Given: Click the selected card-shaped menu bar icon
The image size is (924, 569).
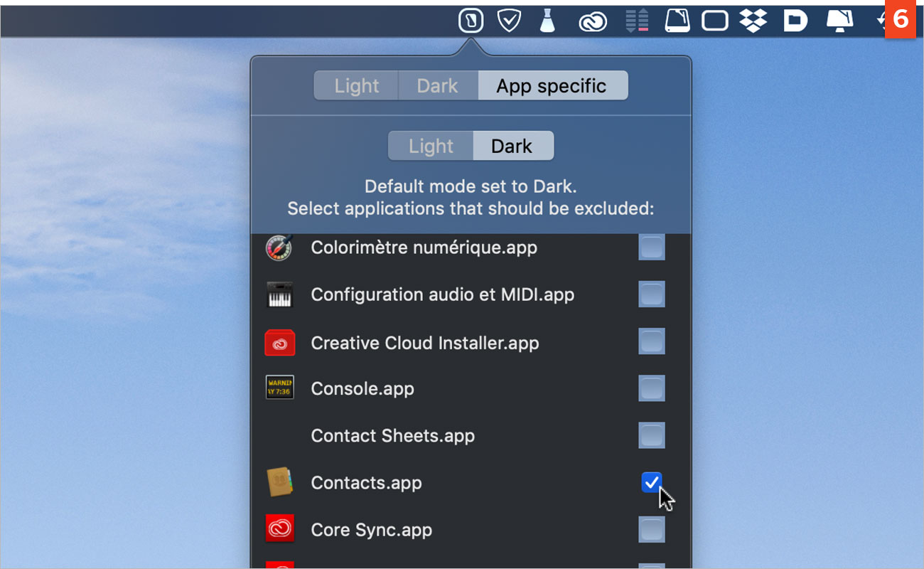Looking at the screenshot, I should click(471, 21).
